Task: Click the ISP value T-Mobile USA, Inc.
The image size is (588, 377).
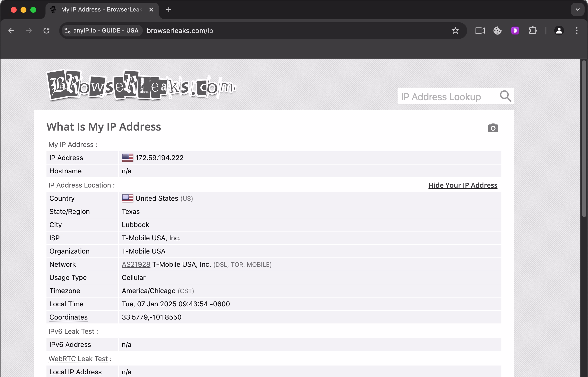Action: (151, 238)
